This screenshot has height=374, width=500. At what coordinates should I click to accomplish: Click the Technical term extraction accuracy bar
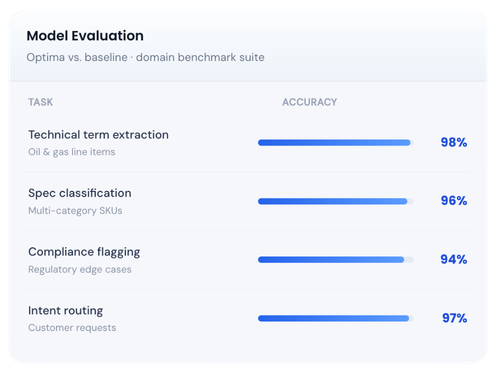coord(336,143)
